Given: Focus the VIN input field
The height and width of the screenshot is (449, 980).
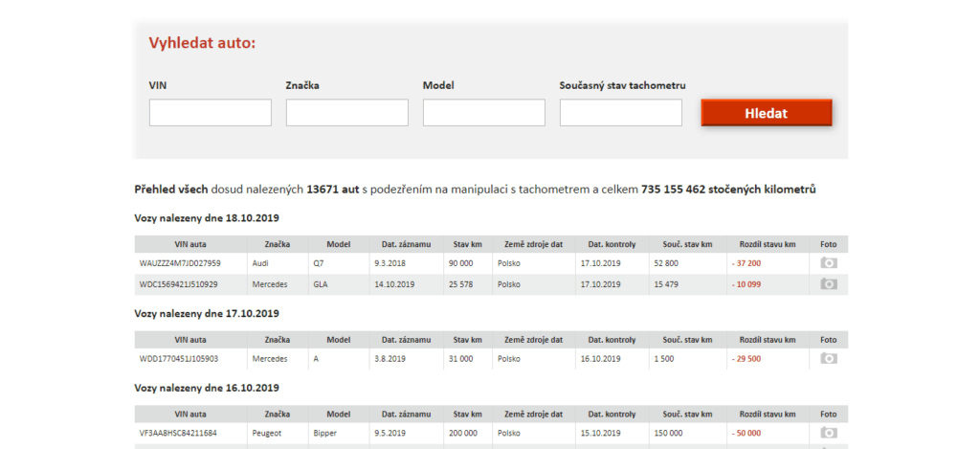Looking at the screenshot, I should tap(210, 113).
